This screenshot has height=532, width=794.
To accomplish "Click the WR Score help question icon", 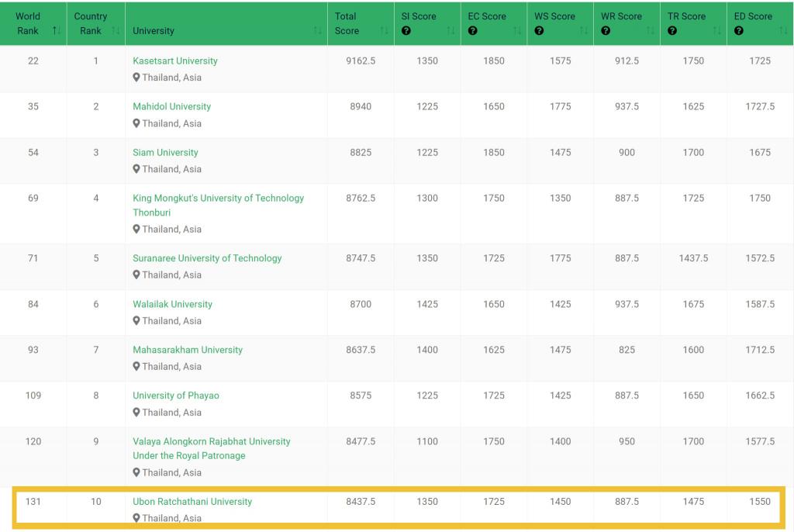I will click(606, 31).
